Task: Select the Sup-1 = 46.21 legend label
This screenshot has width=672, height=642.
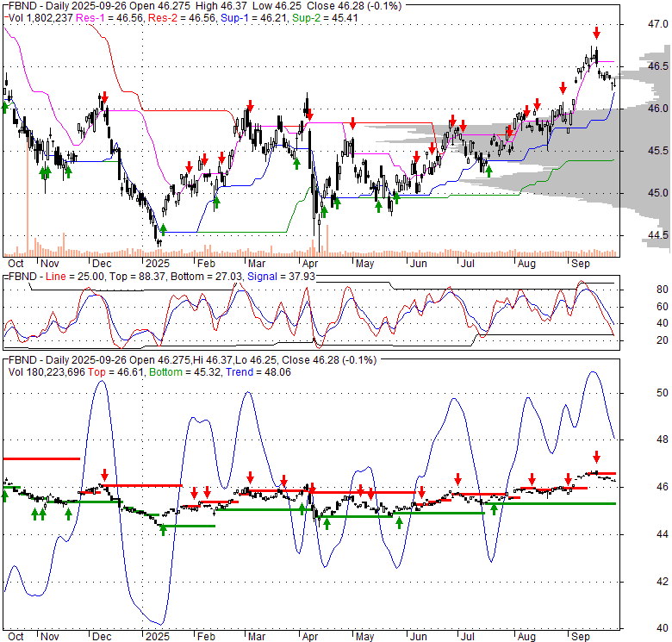Action: pos(254,18)
